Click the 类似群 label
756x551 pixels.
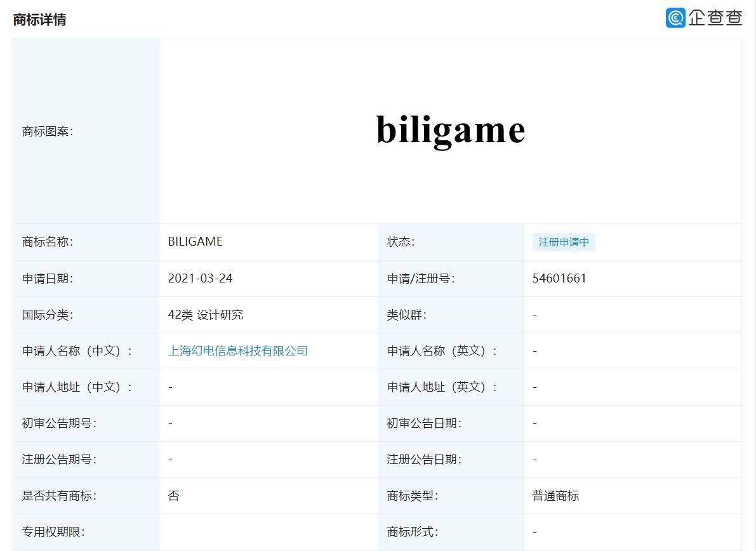(x=406, y=315)
